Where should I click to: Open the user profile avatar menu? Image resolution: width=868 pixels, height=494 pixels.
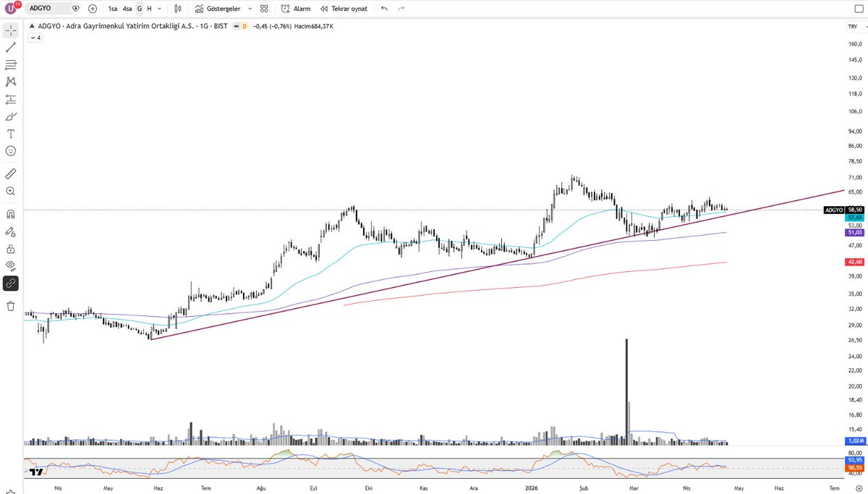pyautogui.click(x=11, y=9)
